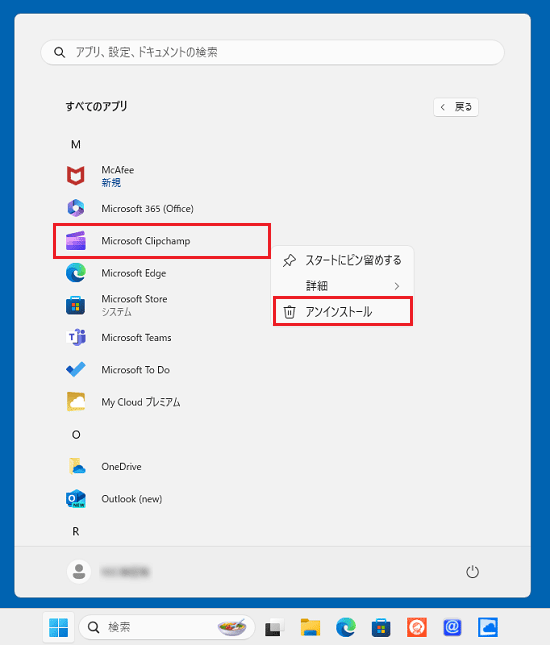The image size is (550, 645).
Task: Click the Microsoft To Do text label
Action: coord(135,369)
